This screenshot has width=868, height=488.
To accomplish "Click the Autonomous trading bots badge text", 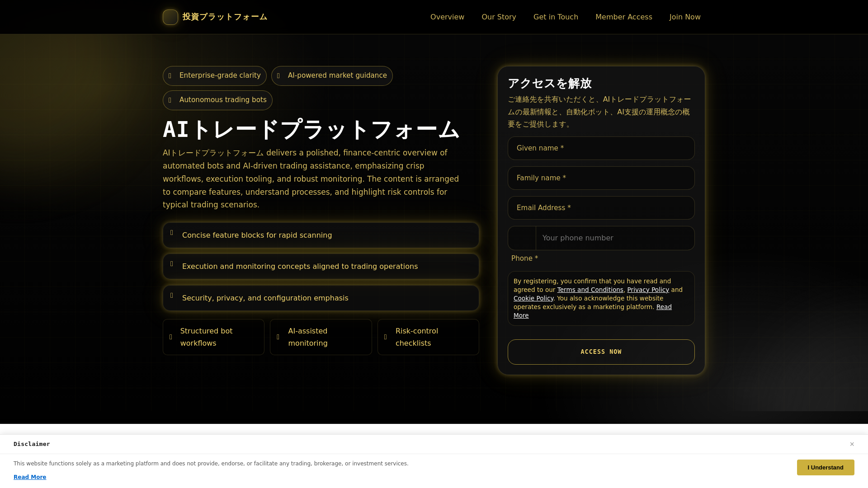I will pos(223,100).
